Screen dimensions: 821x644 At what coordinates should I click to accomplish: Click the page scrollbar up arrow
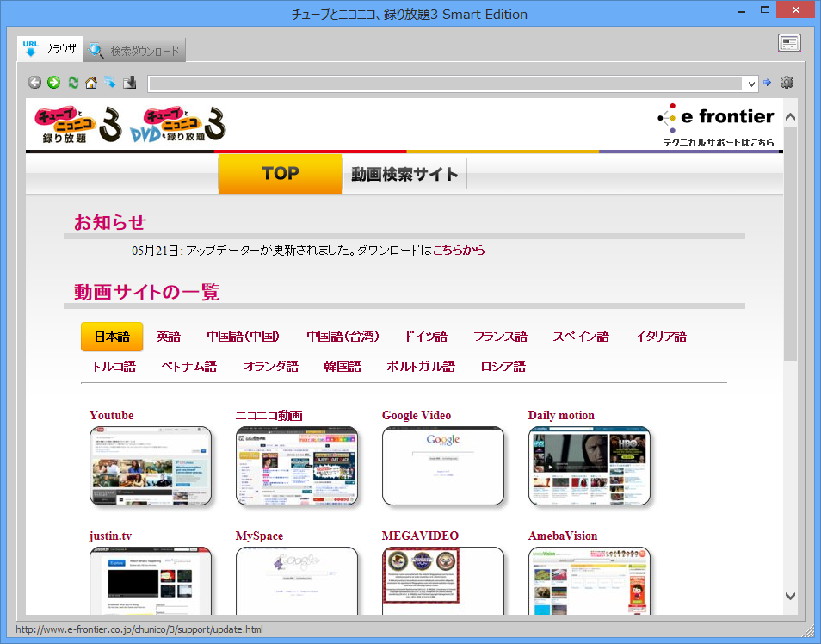click(x=790, y=117)
